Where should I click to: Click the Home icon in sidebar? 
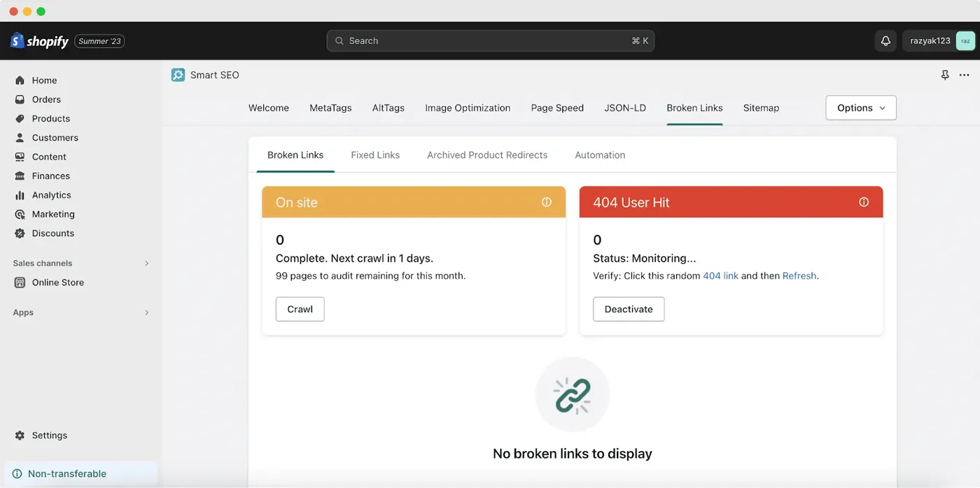click(x=20, y=81)
